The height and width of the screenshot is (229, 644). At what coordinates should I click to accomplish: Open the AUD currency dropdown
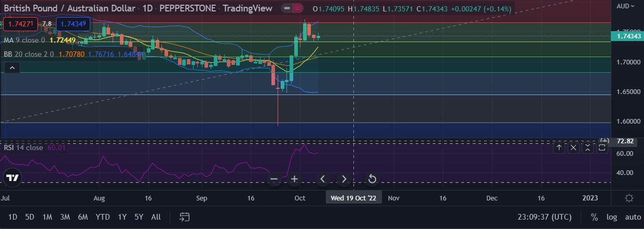click(x=625, y=6)
